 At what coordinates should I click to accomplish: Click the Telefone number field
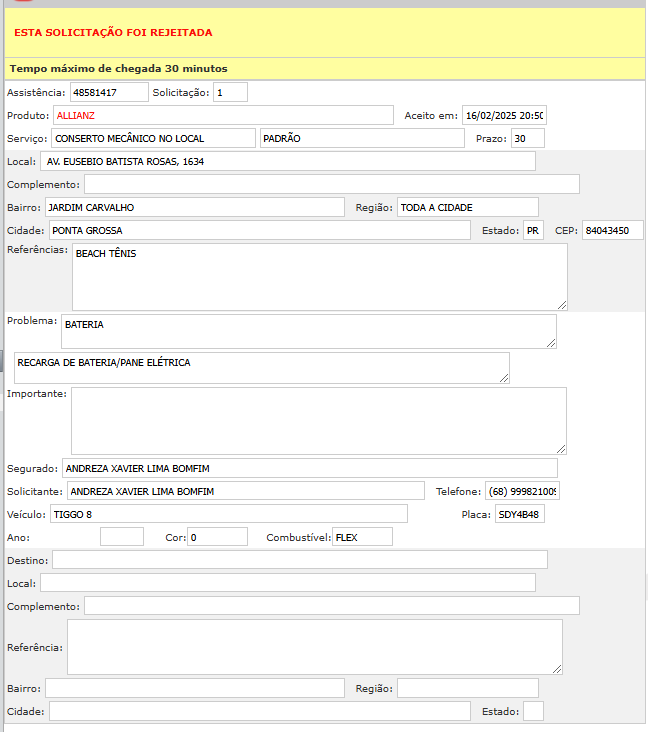tap(522, 491)
